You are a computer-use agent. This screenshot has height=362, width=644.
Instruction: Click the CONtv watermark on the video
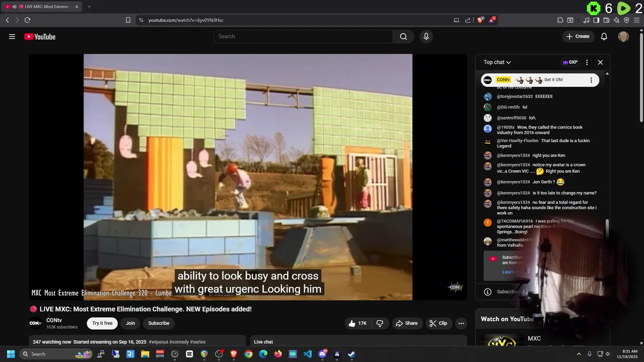click(455, 287)
